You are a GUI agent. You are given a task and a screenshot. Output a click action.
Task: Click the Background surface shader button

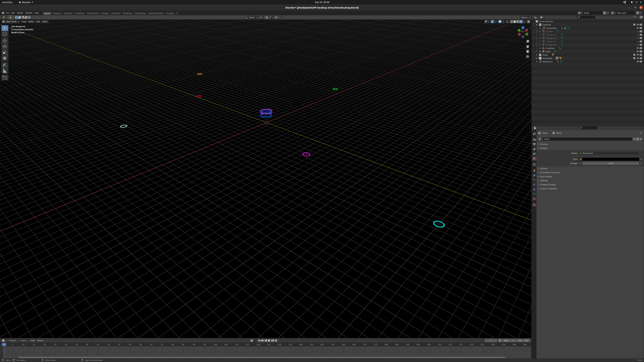coord(609,153)
